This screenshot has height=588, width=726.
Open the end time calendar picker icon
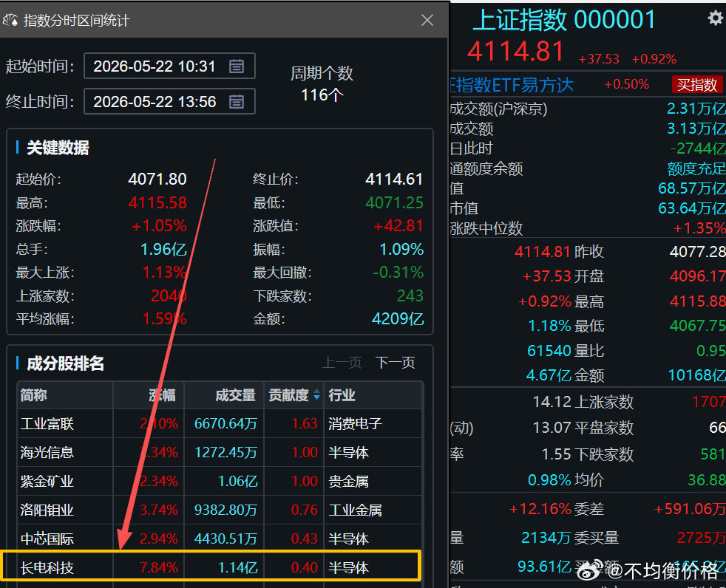pos(236,101)
